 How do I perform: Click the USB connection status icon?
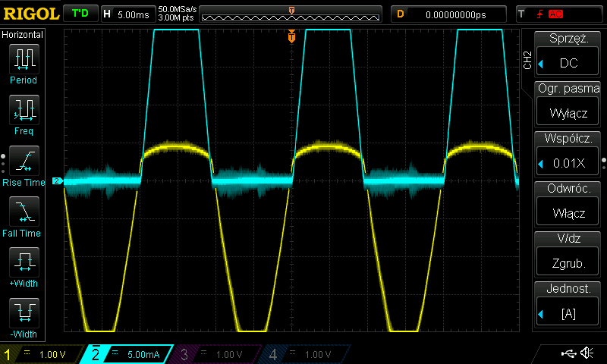(x=568, y=353)
